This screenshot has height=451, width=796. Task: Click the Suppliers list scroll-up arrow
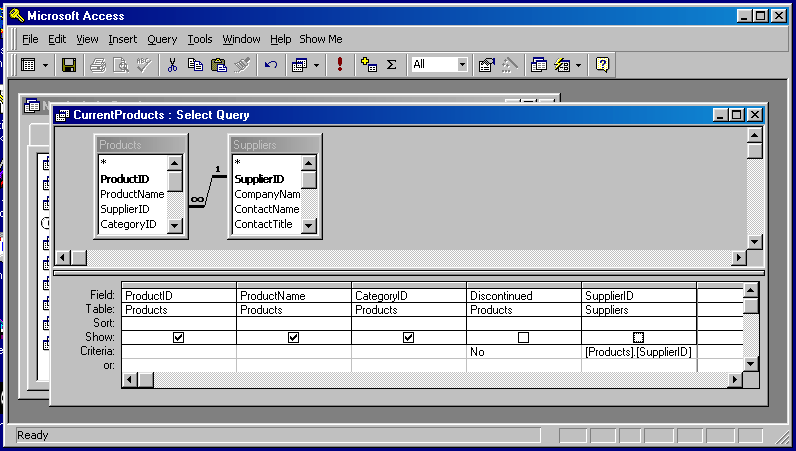pyautogui.click(x=309, y=163)
